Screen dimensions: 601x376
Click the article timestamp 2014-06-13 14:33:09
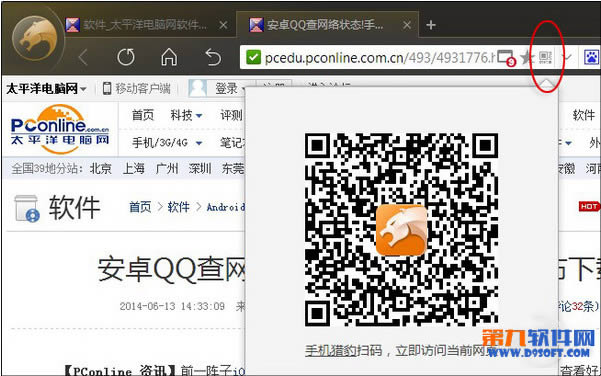(x=172, y=306)
